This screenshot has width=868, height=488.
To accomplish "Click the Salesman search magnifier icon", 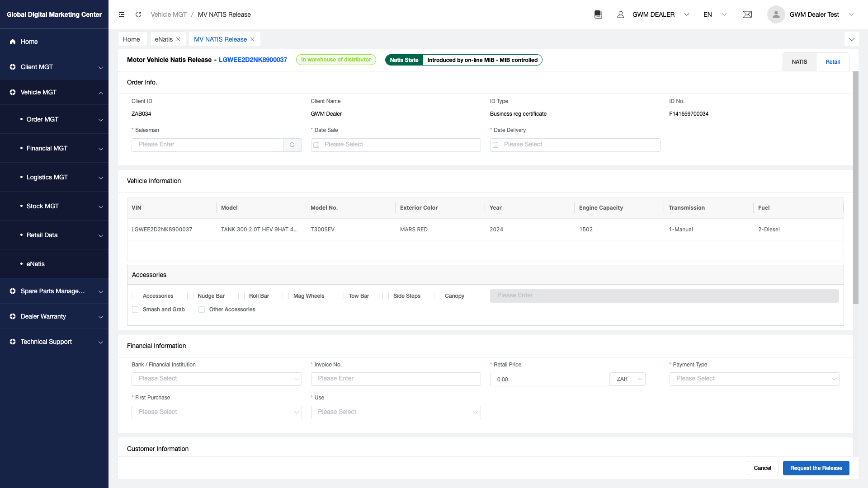I will [x=292, y=145].
